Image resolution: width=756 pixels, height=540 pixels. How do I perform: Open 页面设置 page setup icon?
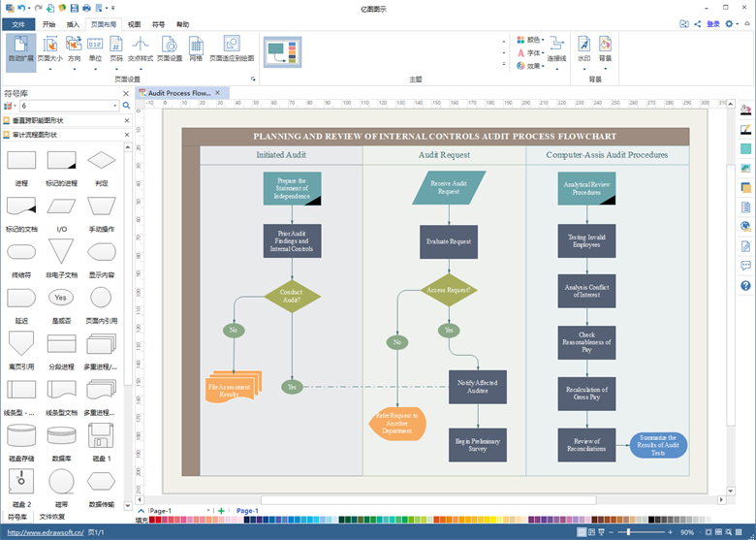(x=170, y=49)
